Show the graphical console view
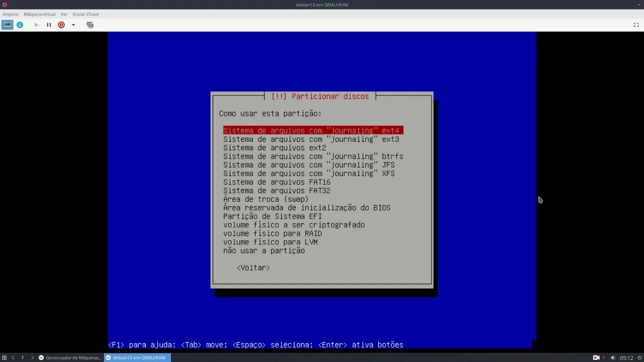The height and width of the screenshot is (362, 644). (x=7, y=25)
